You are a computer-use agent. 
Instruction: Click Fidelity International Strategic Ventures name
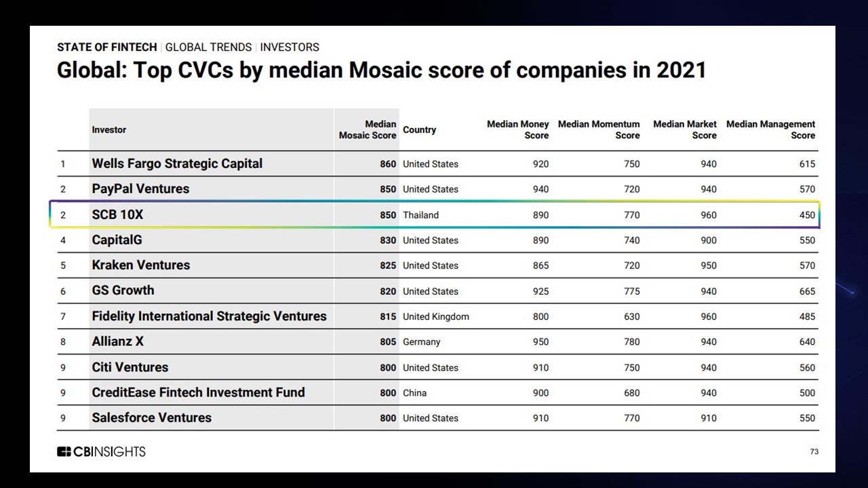209,316
